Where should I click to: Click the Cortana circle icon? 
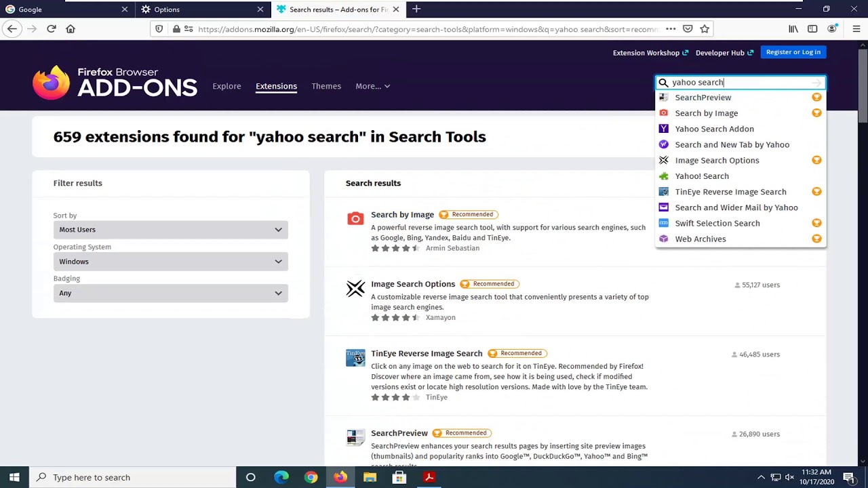pos(250,477)
